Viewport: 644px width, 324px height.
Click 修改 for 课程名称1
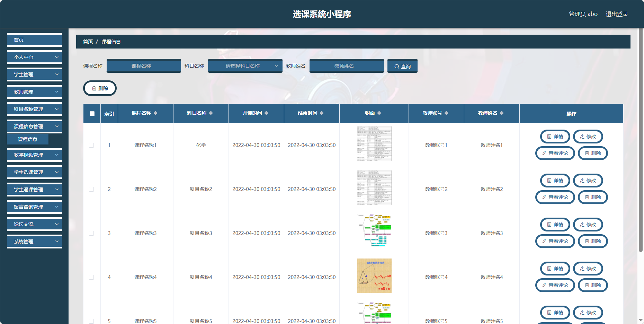coord(588,137)
